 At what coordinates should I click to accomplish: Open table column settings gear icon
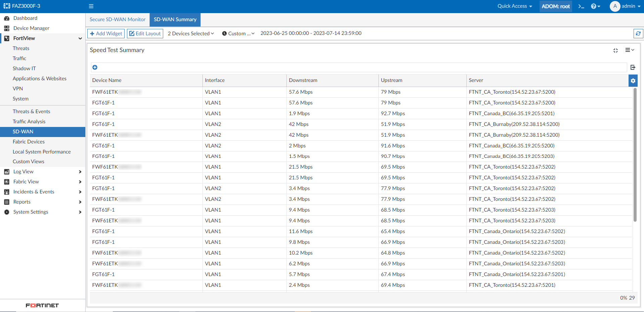click(633, 81)
